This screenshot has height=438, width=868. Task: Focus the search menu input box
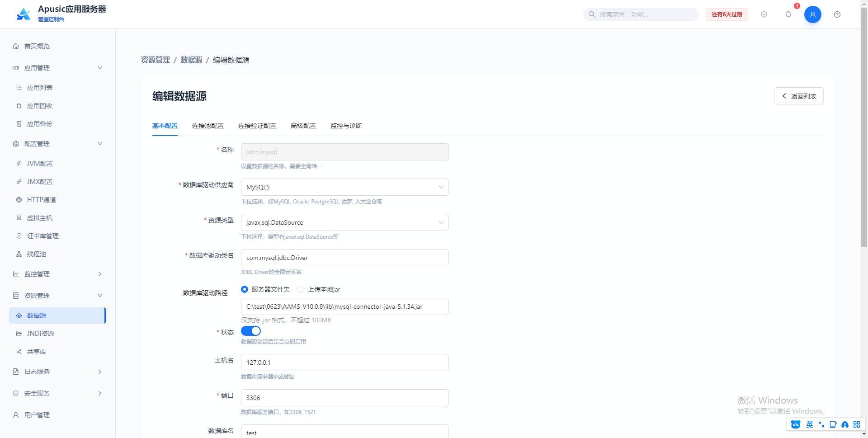click(x=641, y=14)
